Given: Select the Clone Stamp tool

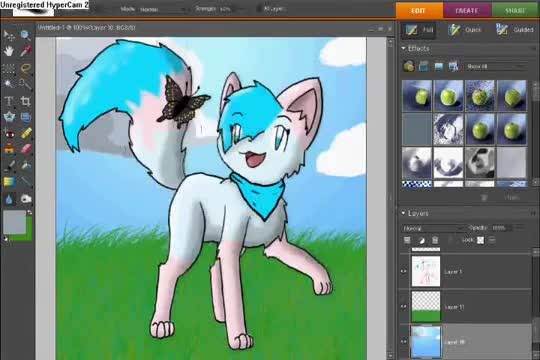Looking at the screenshot, I should (x=9, y=150).
